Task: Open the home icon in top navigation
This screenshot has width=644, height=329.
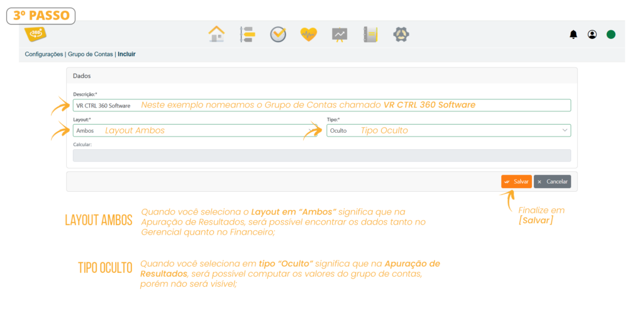Action: 216,34
